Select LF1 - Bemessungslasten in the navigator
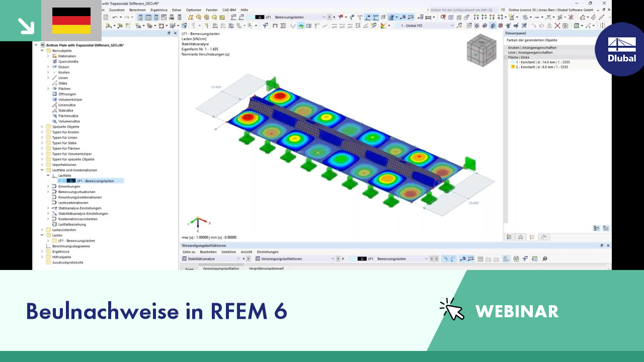This screenshot has width=644, height=362. tap(96, 180)
